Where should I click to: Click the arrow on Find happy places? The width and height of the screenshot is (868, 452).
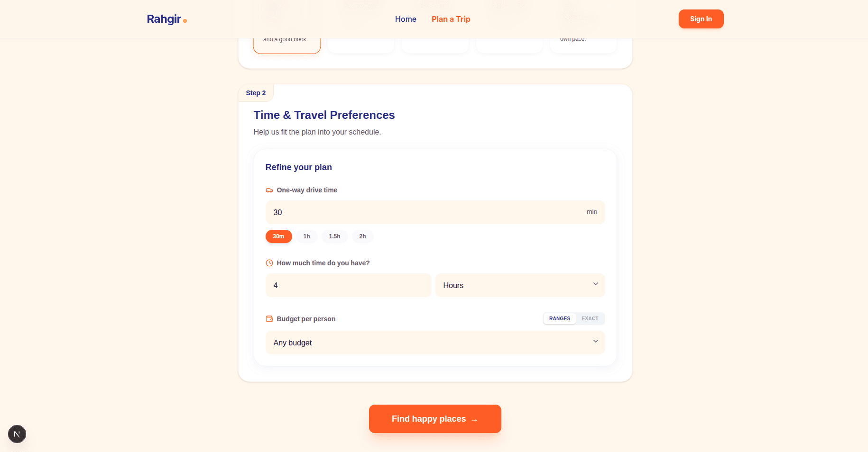[474, 420]
